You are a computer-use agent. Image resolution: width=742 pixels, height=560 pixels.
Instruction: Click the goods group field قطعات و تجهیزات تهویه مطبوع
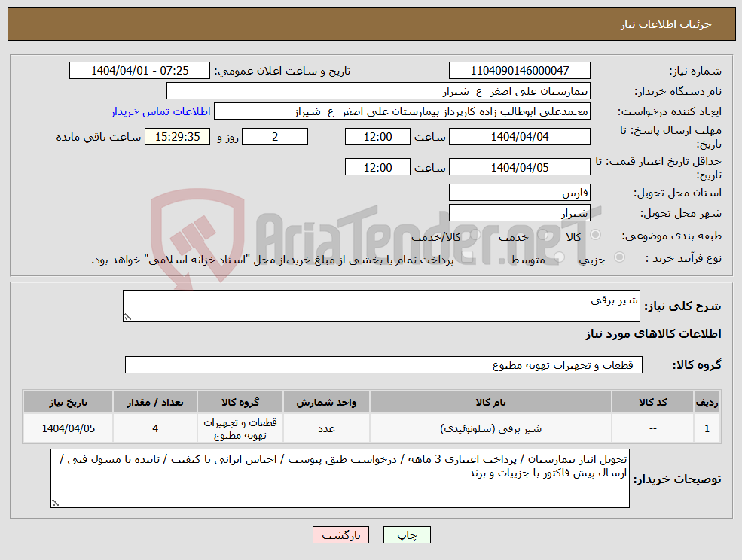[383, 364]
